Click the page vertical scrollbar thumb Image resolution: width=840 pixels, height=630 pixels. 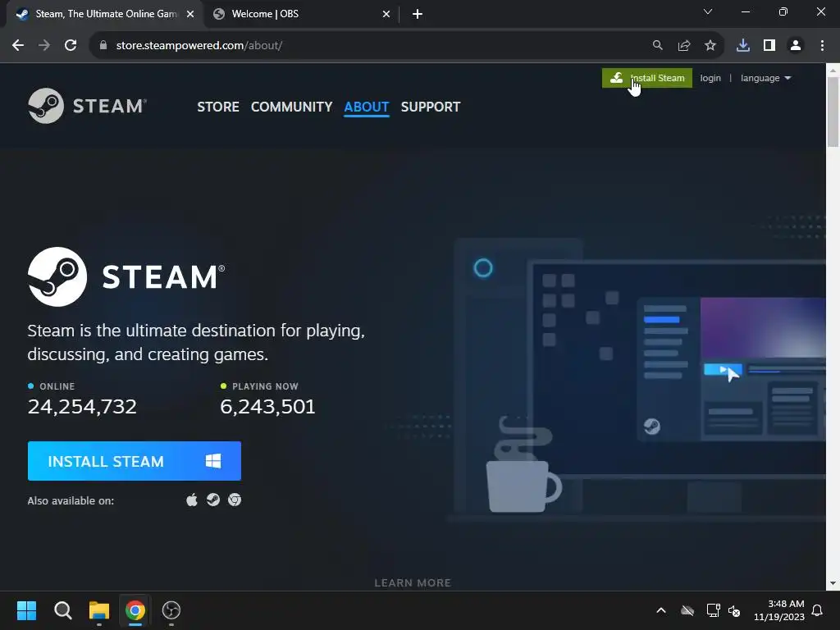(x=833, y=112)
